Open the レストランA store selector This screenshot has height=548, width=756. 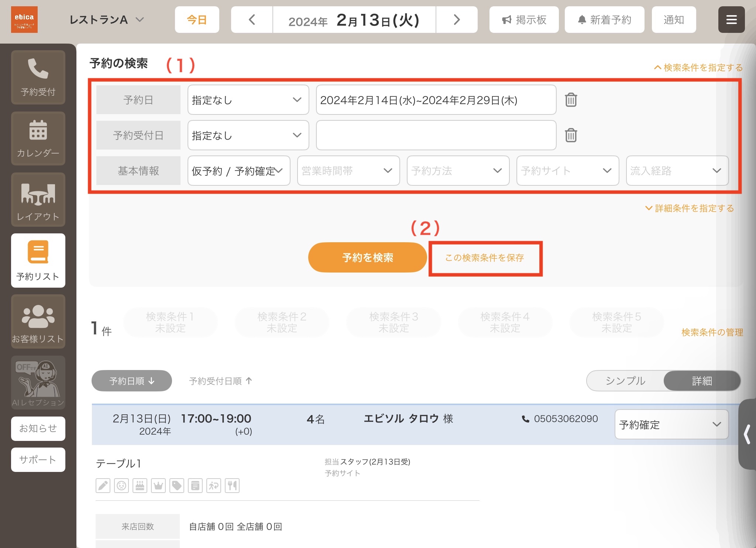(107, 20)
